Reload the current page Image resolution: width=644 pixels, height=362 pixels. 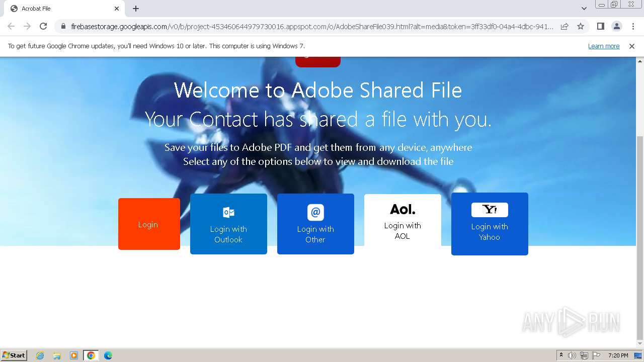coord(43,26)
